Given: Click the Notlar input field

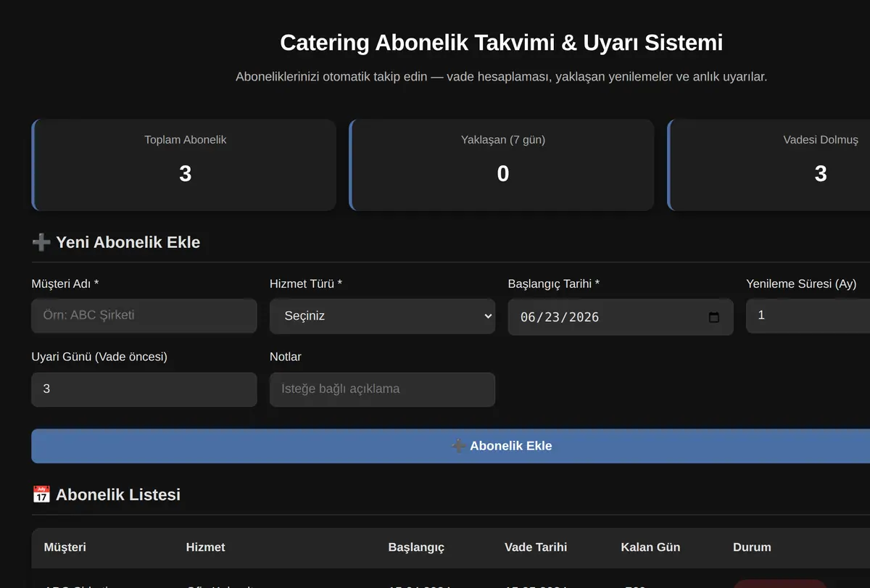Looking at the screenshot, I should [x=382, y=389].
